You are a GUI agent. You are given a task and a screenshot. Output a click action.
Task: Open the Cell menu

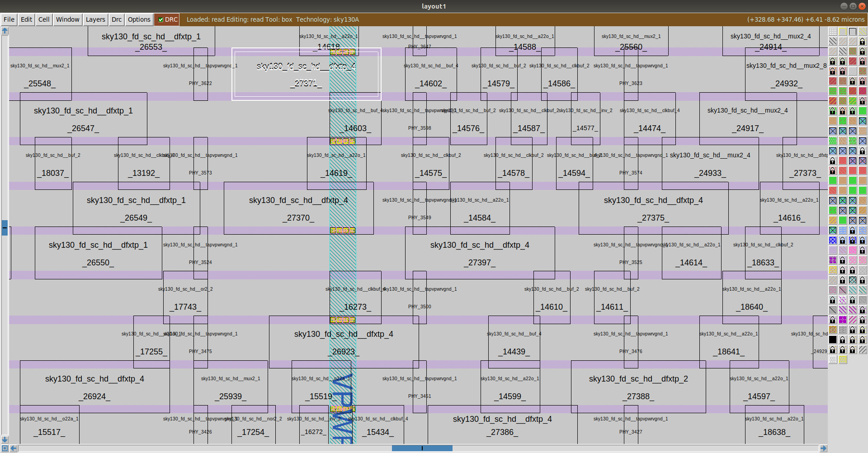(x=44, y=19)
